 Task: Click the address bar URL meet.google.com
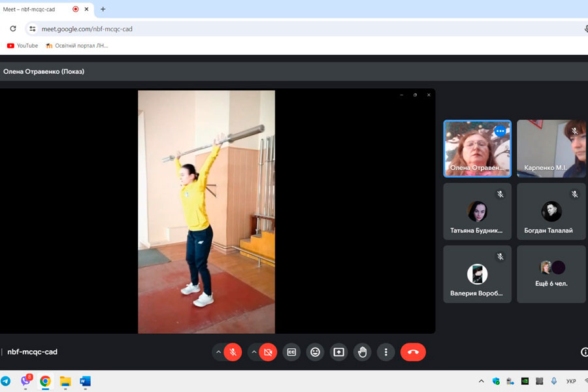click(x=87, y=29)
